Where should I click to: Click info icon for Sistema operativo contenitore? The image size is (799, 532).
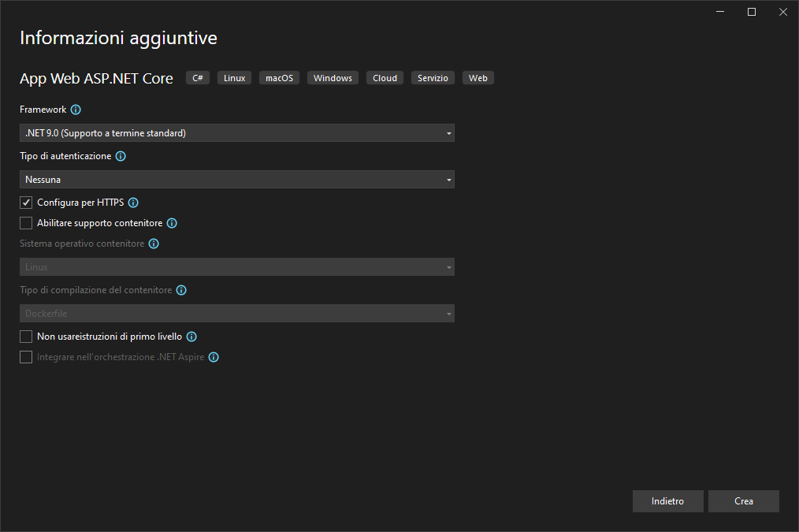point(154,244)
